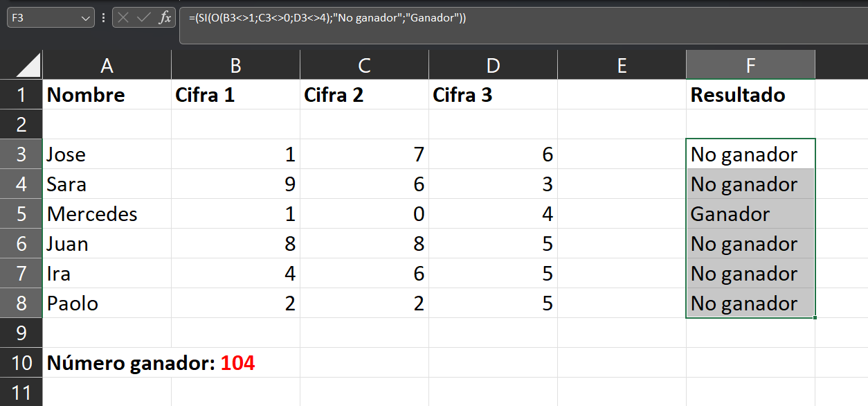This screenshot has width=868, height=406.
Task: Click the formula bar options dots
Action: [x=103, y=18]
